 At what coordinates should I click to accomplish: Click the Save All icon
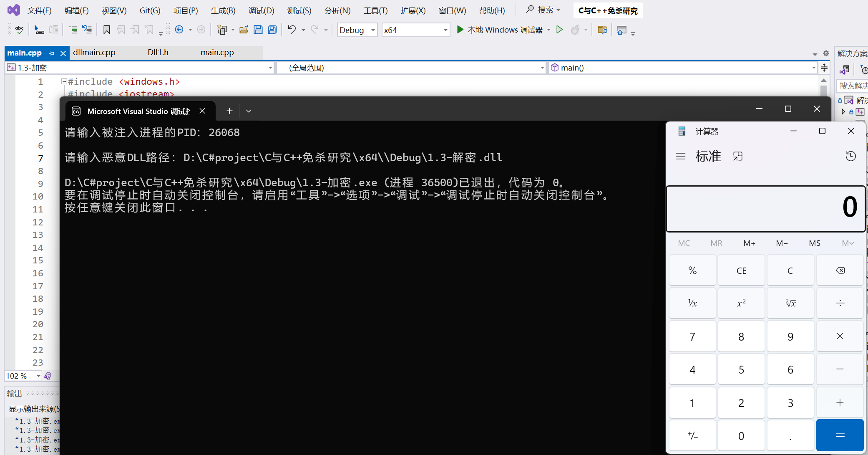[x=272, y=30]
